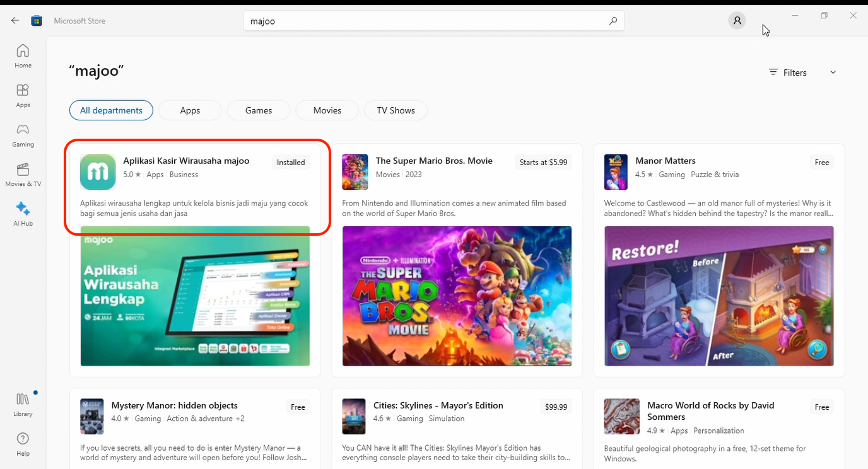Expand the Filters dropdown
This screenshot has height=469, width=868.
coord(802,72)
